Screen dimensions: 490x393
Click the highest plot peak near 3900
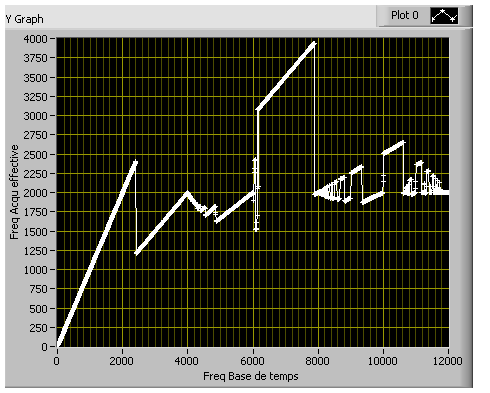(x=314, y=43)
